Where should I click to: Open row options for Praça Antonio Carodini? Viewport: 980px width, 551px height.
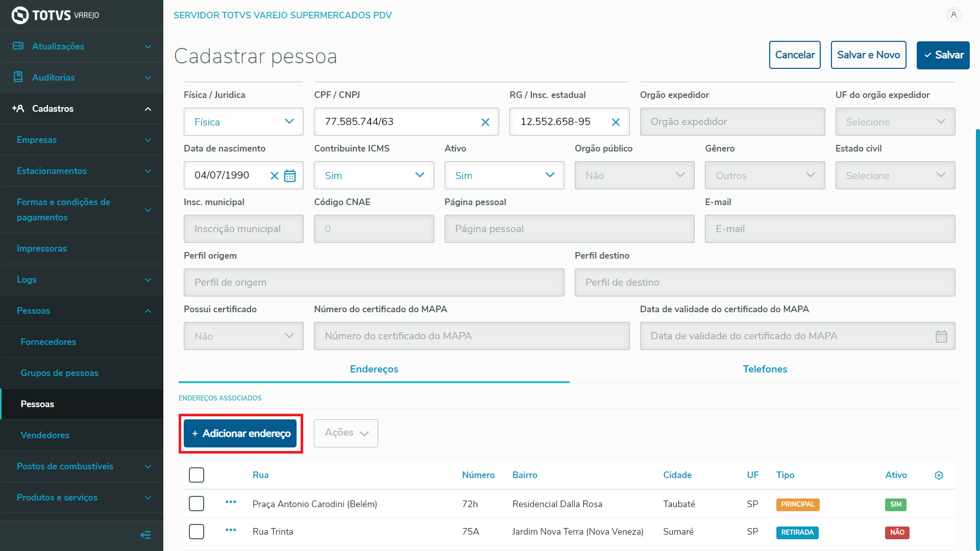tap(231, 502)
